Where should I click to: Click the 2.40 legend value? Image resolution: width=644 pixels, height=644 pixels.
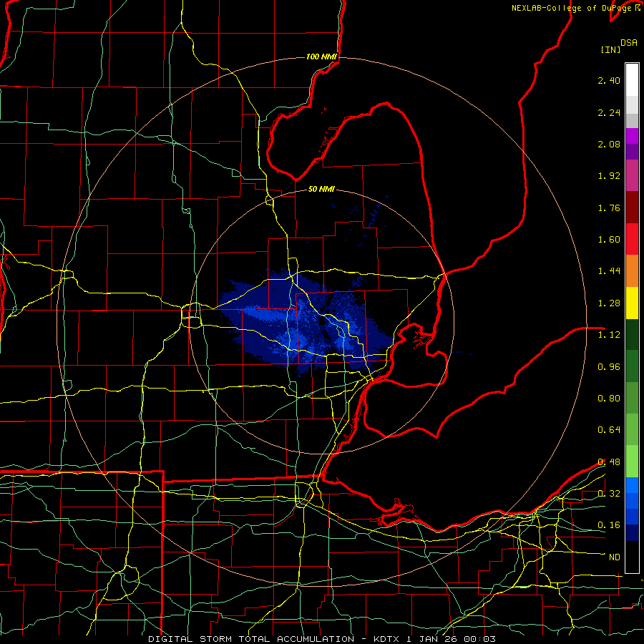point(609,80)
